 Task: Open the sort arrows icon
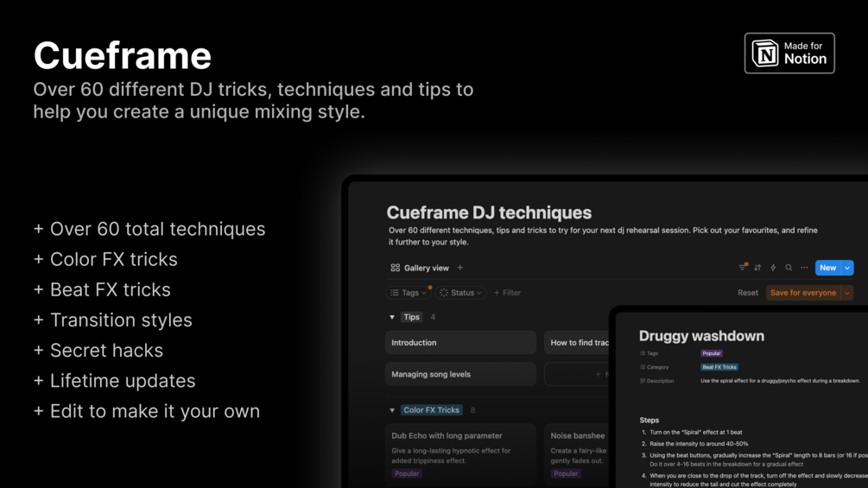757,268
